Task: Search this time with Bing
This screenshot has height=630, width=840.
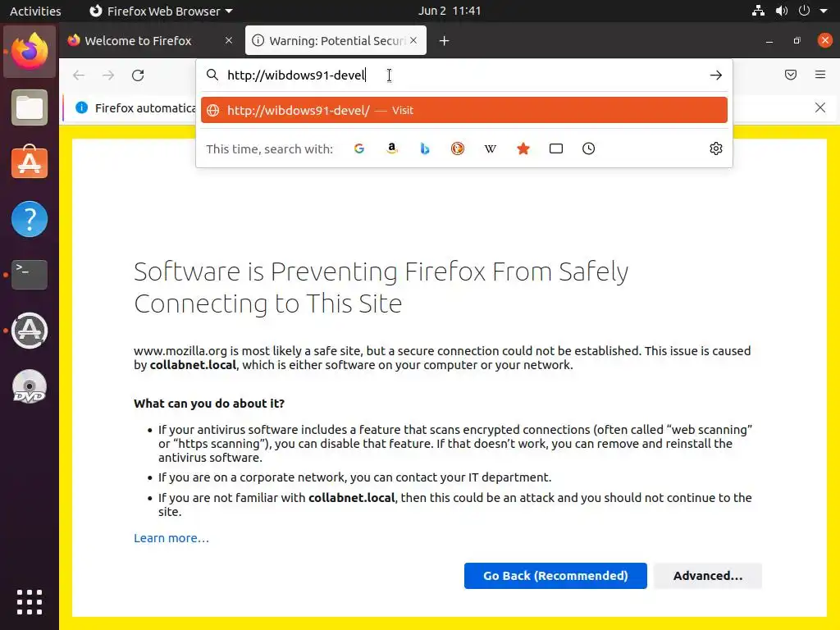Action: tap(425, 148)
